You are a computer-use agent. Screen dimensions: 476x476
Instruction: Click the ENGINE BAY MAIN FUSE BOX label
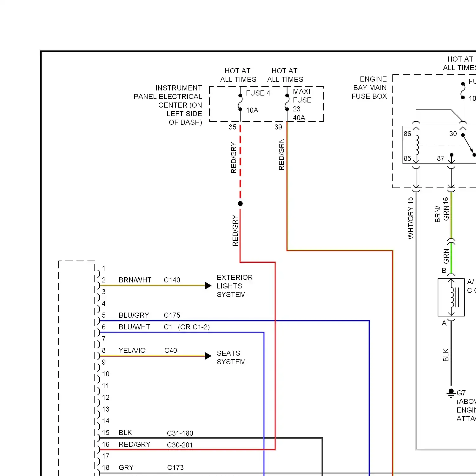click(x=369, y=88)
